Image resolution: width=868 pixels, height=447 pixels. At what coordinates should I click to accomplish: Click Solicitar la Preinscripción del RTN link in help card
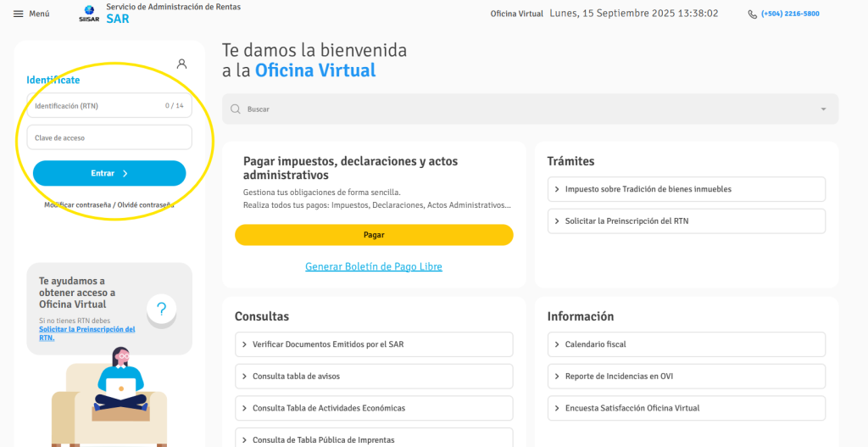(87, 332)
